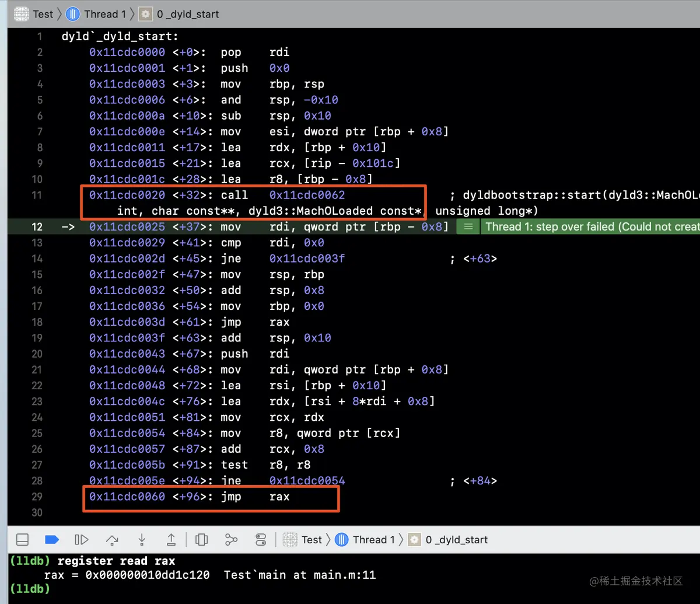
Task: Toggle breakpoints activation (blue tag icon)
Action: 52,539
